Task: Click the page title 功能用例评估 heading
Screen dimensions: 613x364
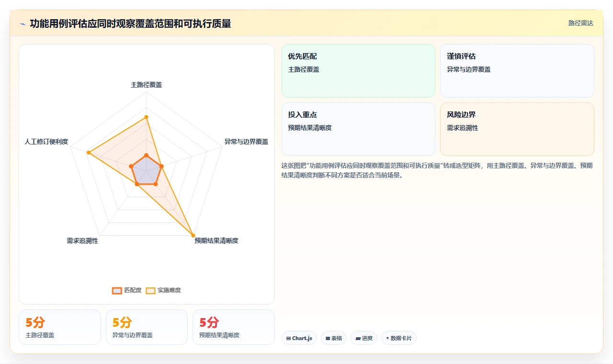Action: pos(130,23)
